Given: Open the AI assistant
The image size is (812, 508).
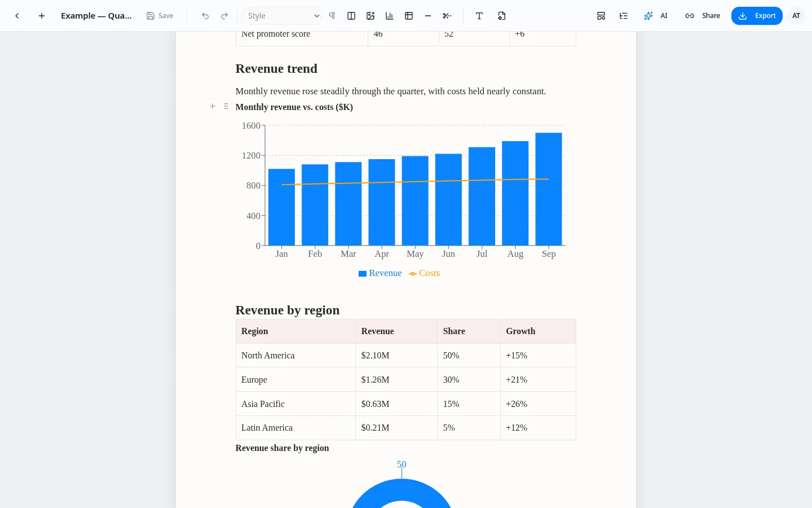Looking at the screenshot, I should (x=656, y=16).
